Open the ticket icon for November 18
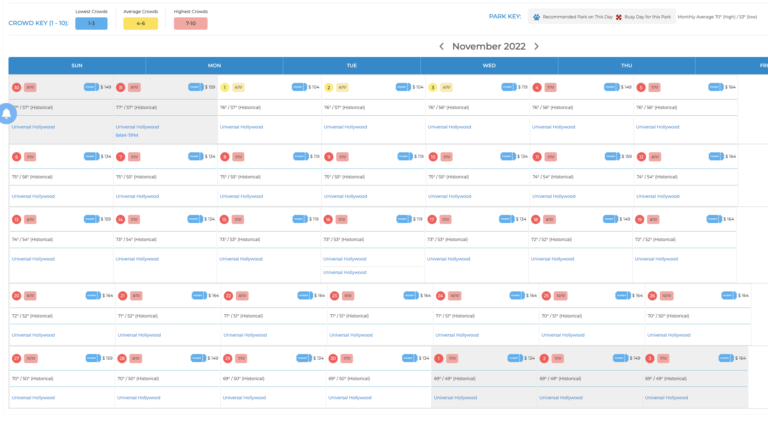 click(x=611, y=219)
